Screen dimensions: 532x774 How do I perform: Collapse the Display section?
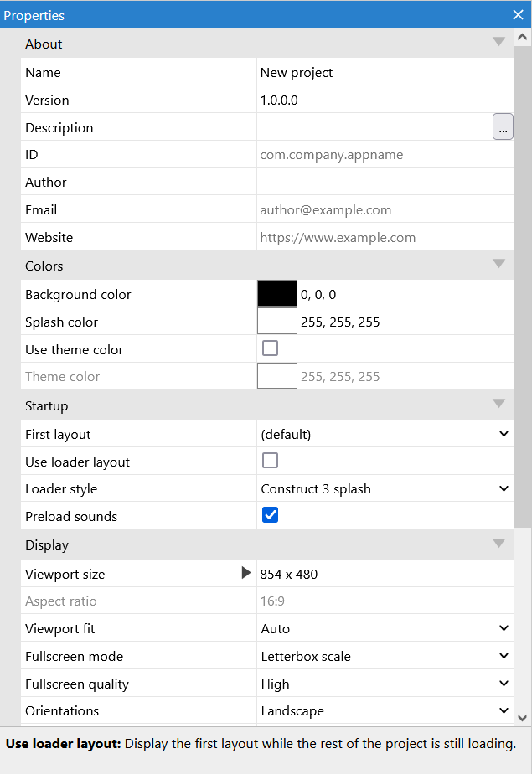coord(498,542)
